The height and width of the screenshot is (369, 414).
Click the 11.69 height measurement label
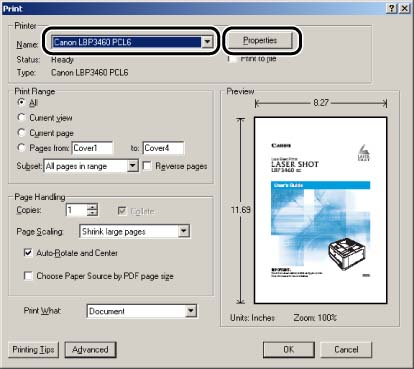[241, 210]
